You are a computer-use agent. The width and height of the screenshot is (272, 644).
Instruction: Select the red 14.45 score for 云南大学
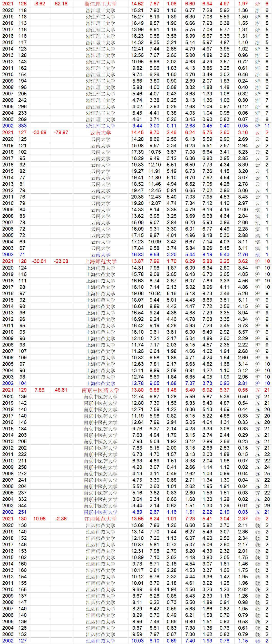pos(137,133)
